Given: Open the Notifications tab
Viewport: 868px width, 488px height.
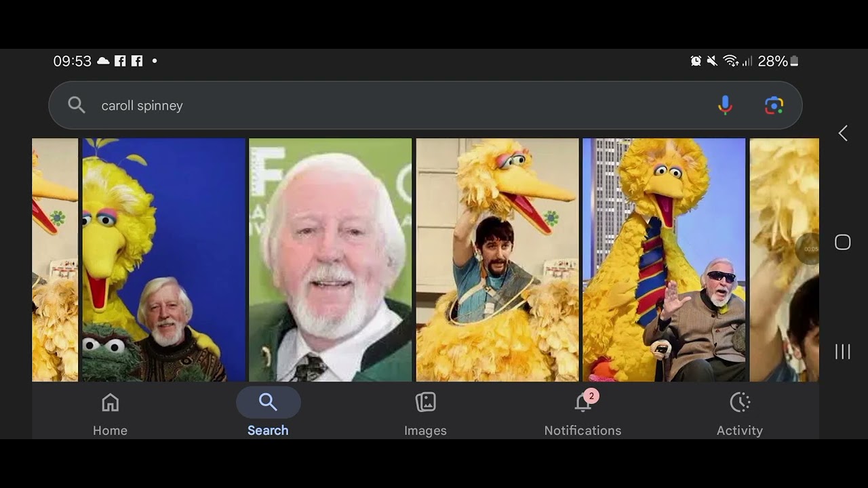Looking at the screenshot, I should tap(583, 413).
